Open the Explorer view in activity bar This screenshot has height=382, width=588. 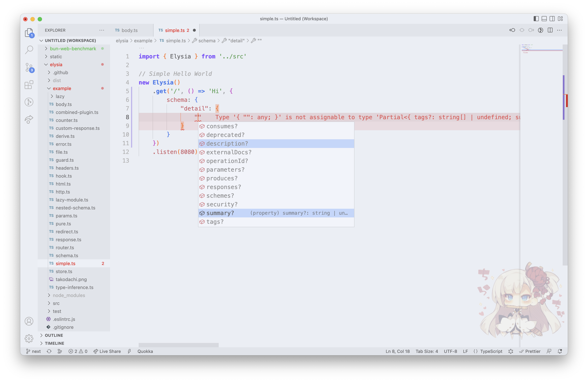[29, 32]
